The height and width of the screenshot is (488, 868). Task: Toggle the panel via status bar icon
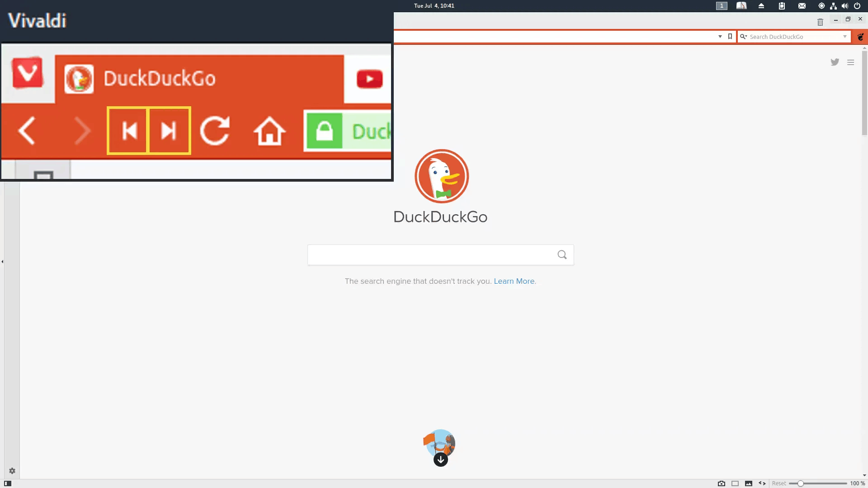tap(8, 483)
